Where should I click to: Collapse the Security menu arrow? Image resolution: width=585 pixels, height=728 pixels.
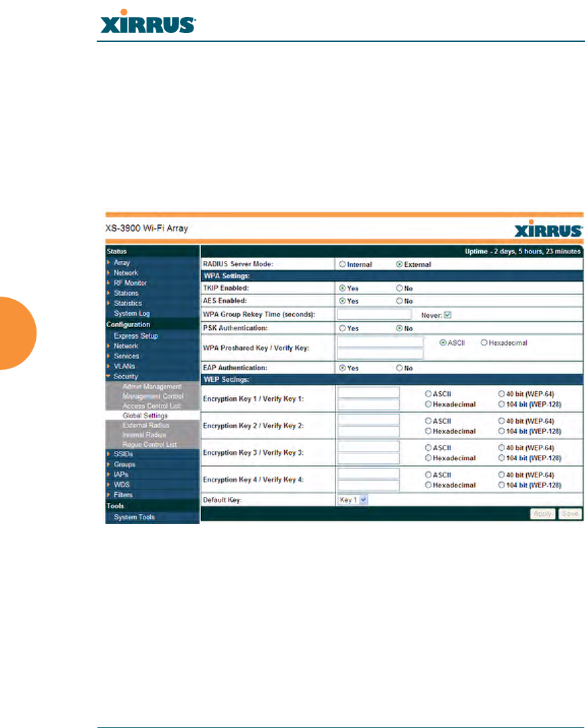pos(109,376)
